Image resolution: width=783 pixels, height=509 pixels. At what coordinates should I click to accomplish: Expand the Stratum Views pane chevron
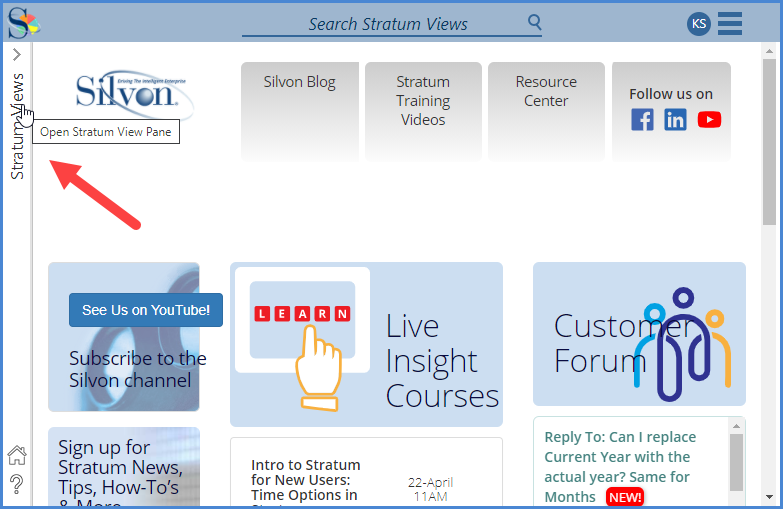[x=17, y=55]
